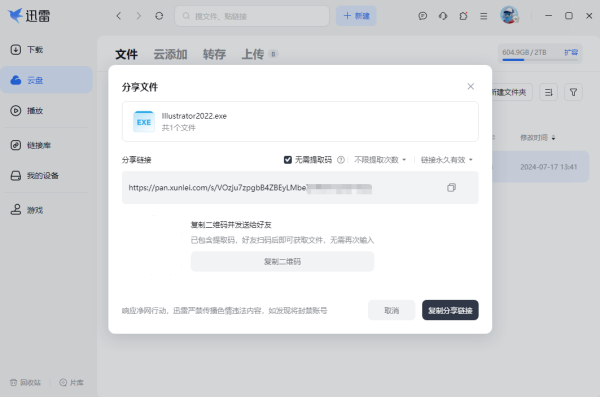Click the 复制分享链接 button
Viewport: 600px width, 397px height.
[450, 310]
